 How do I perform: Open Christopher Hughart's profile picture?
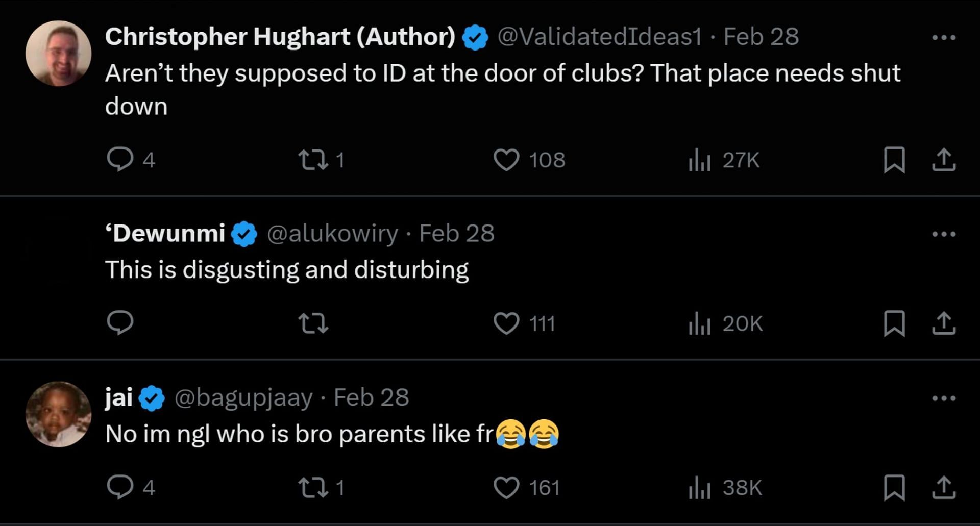point(59,53)
